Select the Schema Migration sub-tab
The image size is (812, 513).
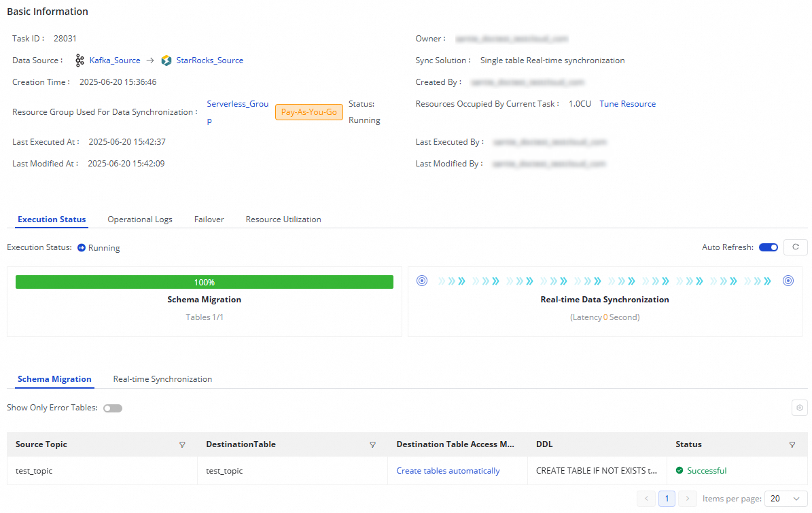tap(54, 379)
